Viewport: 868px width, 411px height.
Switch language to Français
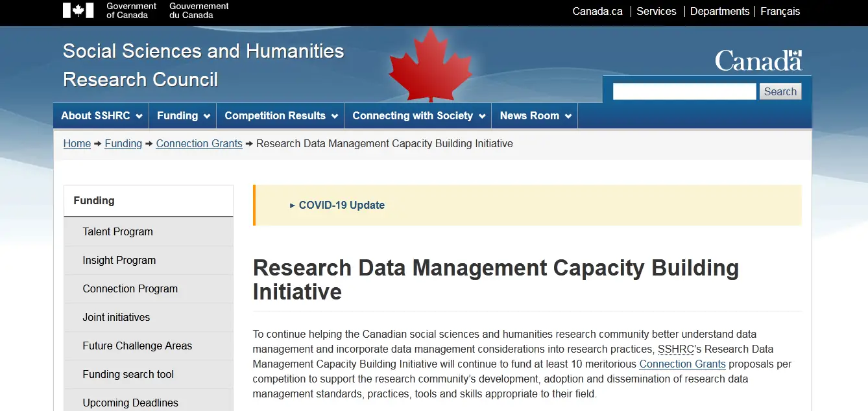780,11
